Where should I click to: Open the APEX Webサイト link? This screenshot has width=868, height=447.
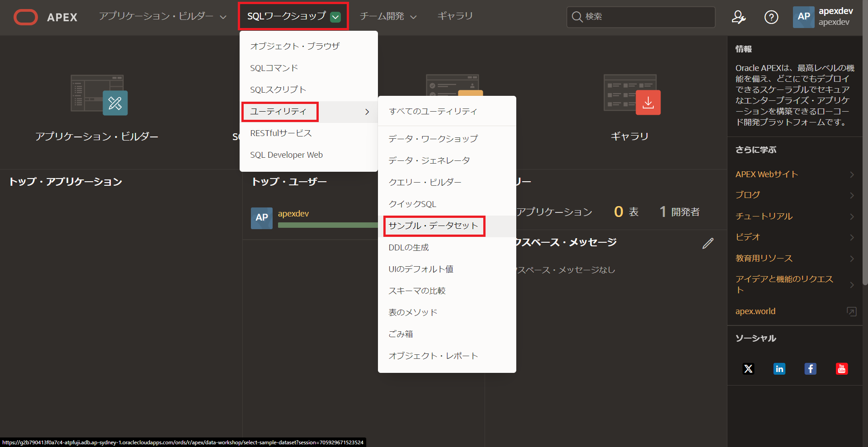coord(767,174)
